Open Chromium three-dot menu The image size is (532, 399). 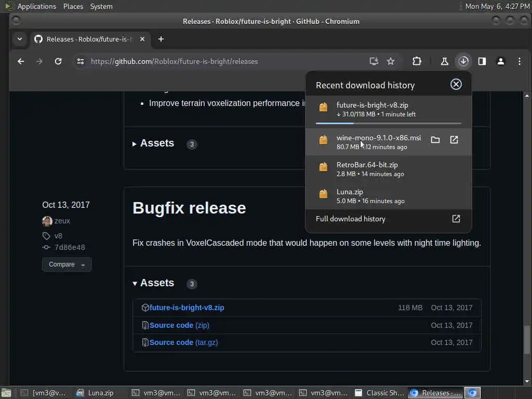520,61
